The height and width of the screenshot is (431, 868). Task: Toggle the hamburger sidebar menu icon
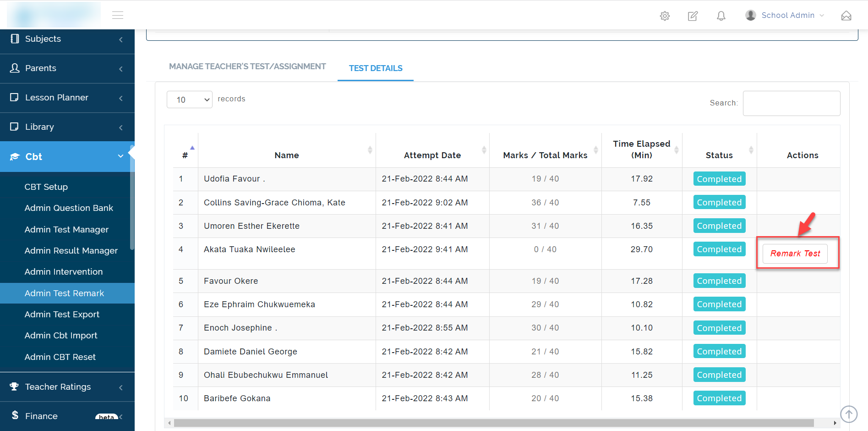coord(118,16)
